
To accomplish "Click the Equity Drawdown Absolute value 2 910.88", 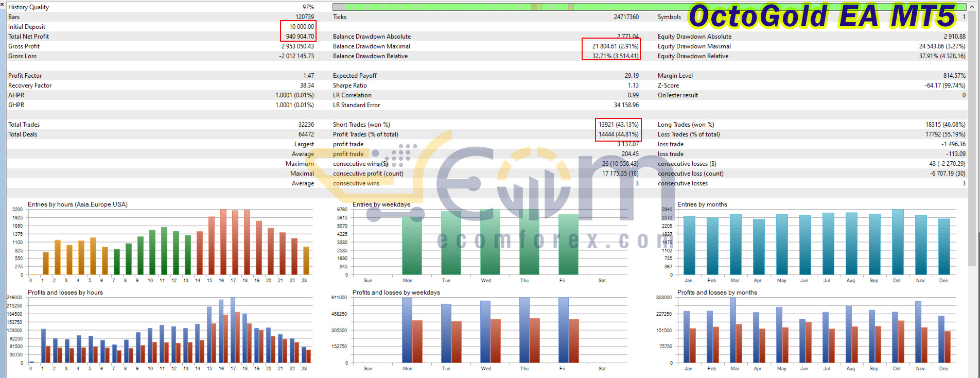I will (x=955, y=37).
